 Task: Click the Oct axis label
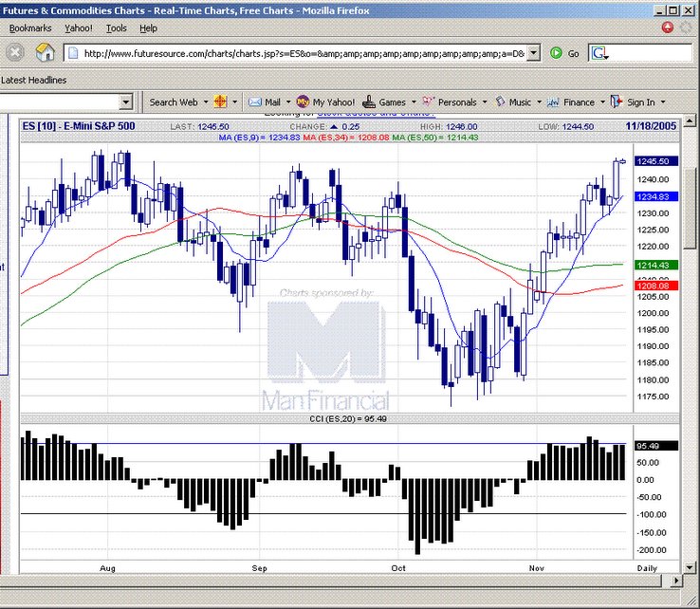coord(398,568)
